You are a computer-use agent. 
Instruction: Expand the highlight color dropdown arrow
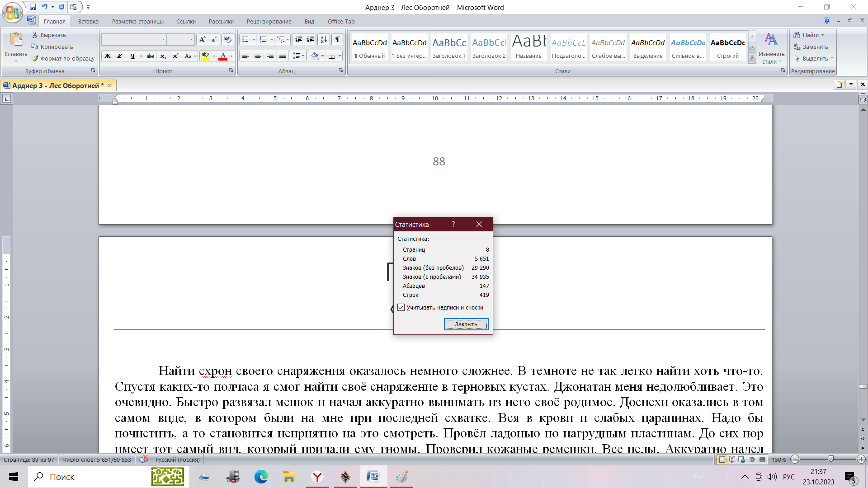pyautogui.click(x=214, y=56)
